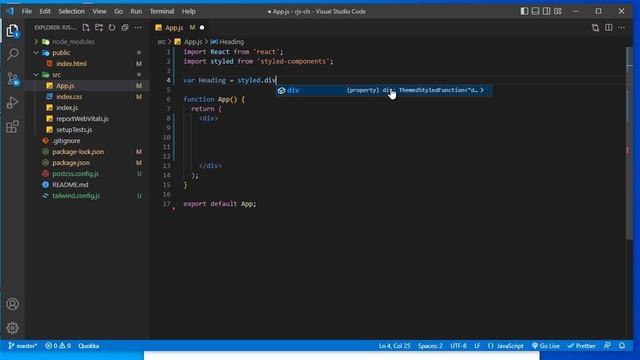Viewport: 640px width, 360px height.
Task: Open the Run and Debug view
Action: (x=13, y=102)
